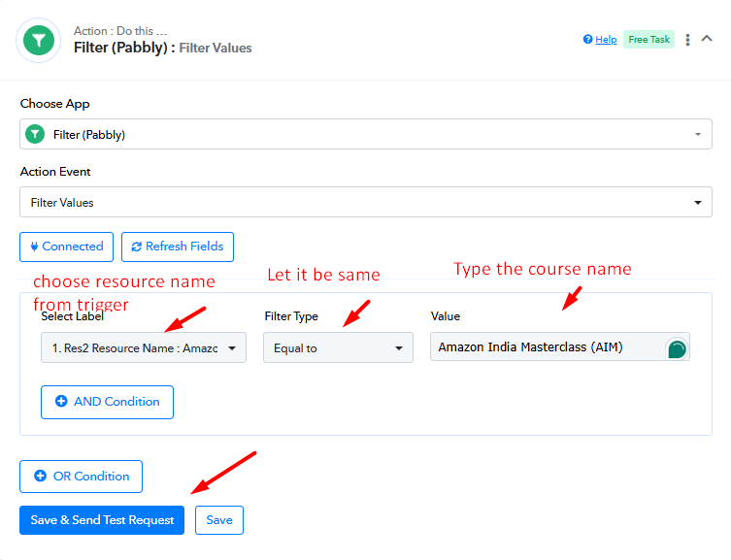The image size is (731, 560).
Task: Click the 'Action : Do this ...' text
Action: point(120,31)
